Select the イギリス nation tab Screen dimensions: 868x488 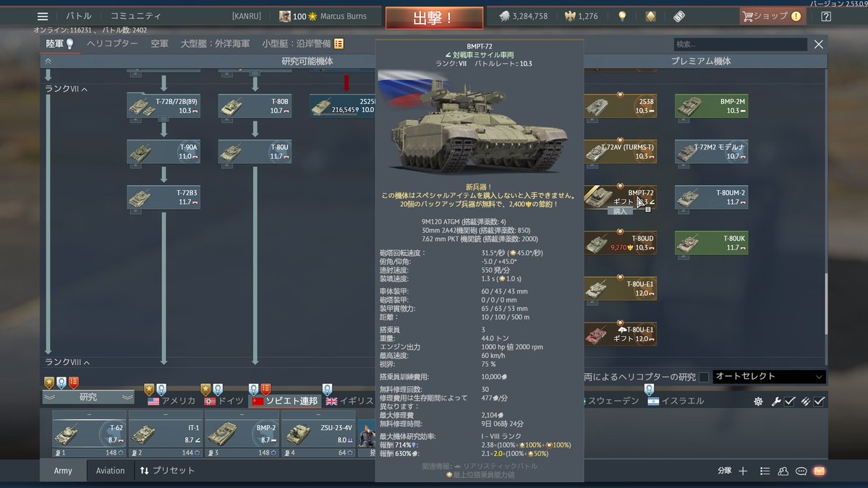click(350, 401)
